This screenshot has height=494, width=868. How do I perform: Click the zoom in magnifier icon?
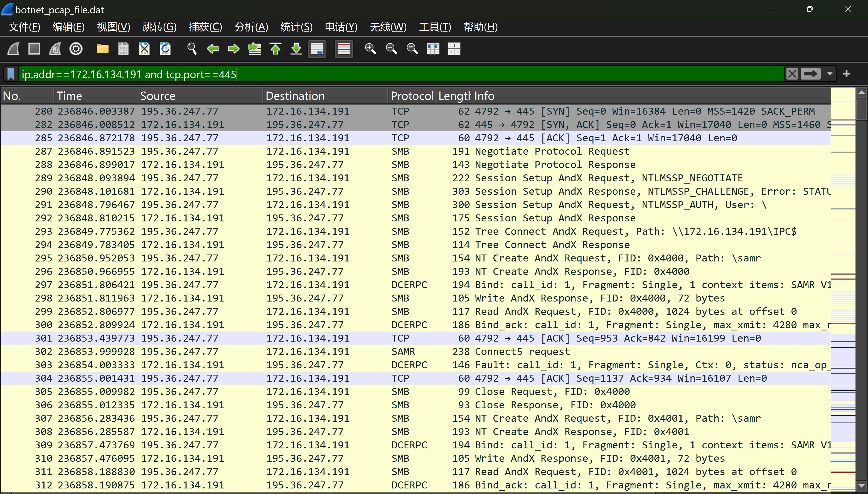(370, 49)
